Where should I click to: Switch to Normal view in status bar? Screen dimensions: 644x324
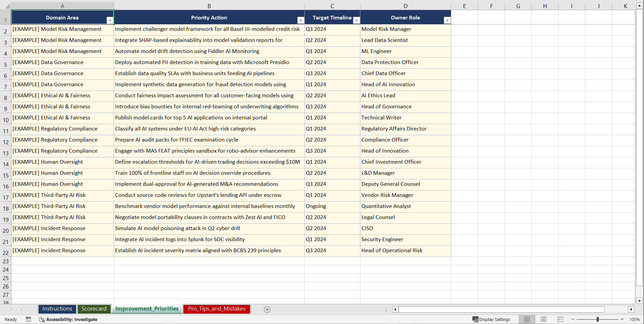click(527, 319)
